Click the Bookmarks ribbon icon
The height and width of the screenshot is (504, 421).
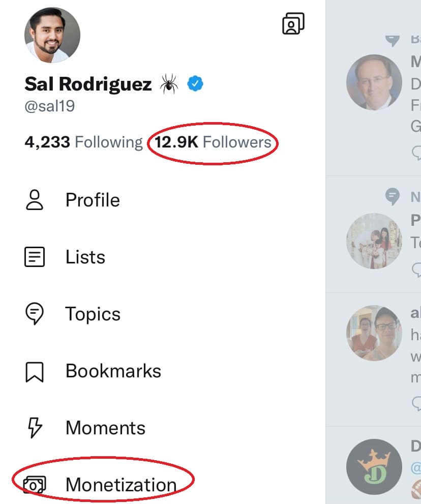[x=35, y=372]
